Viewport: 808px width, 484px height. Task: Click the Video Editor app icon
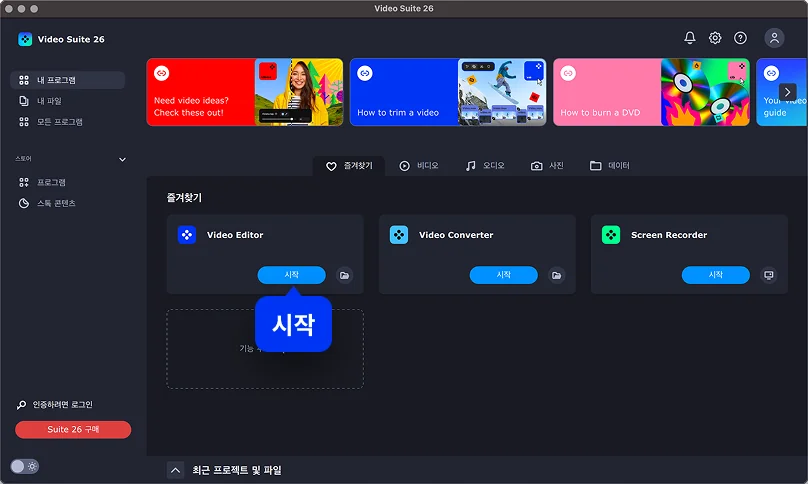[187, 235]
